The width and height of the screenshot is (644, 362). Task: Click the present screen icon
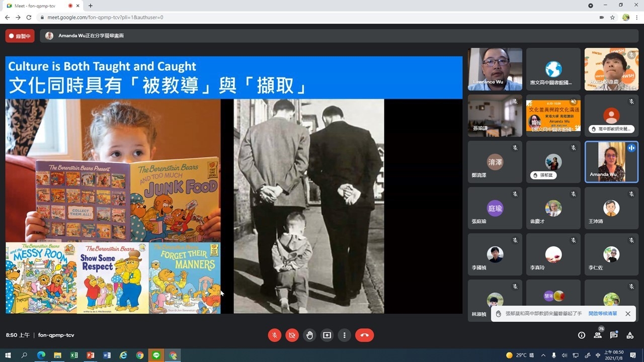click(x=327, y=335)
